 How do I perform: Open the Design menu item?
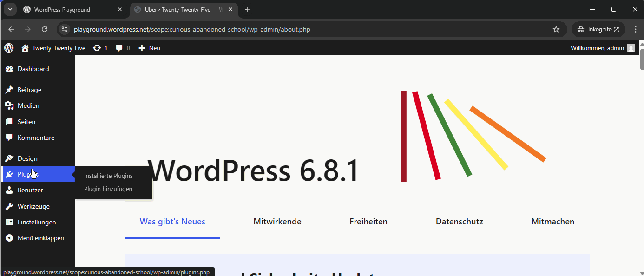[38, 158]
